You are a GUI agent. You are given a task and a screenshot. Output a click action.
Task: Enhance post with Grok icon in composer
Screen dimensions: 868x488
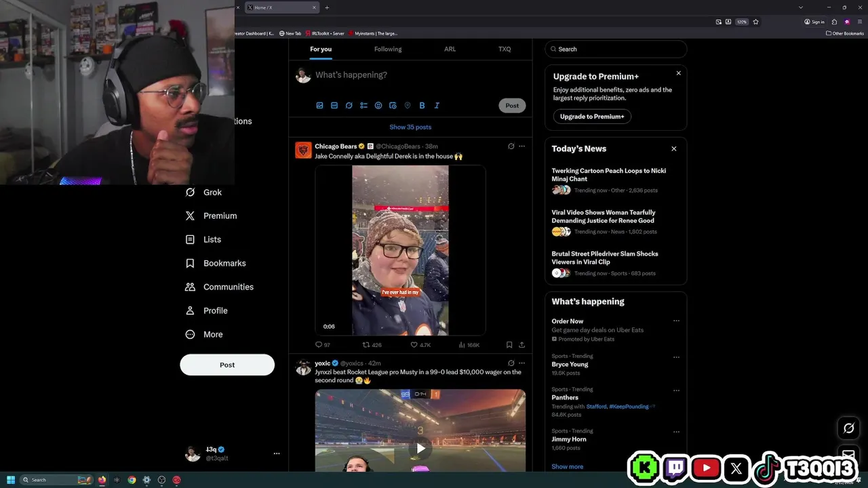(349, 106)
